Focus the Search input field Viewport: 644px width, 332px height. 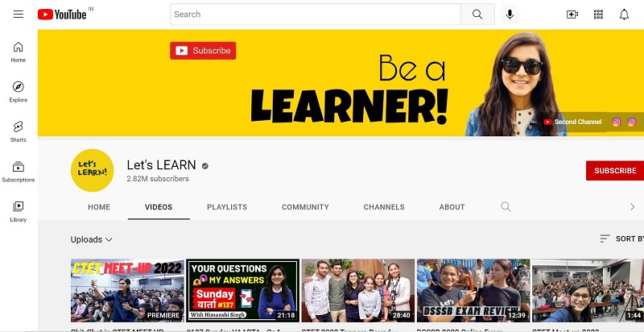pyautogui.click(x=316, y=15)
